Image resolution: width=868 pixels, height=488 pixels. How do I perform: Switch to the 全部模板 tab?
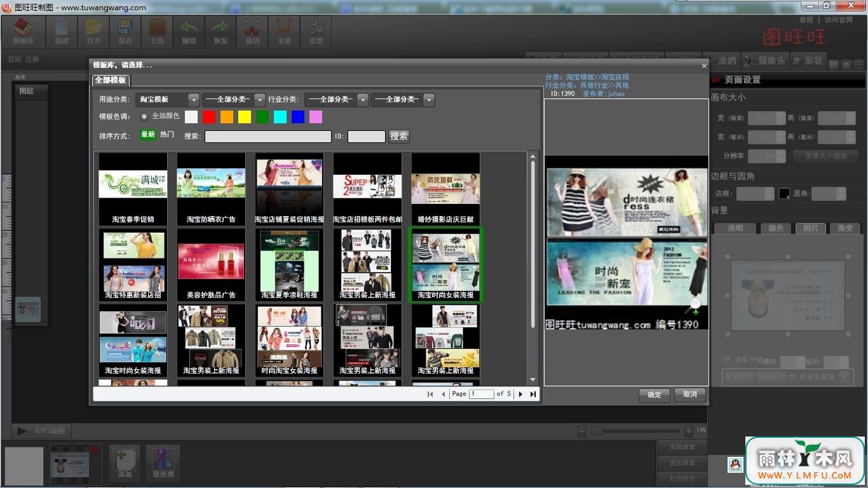[x=111, y=80]
